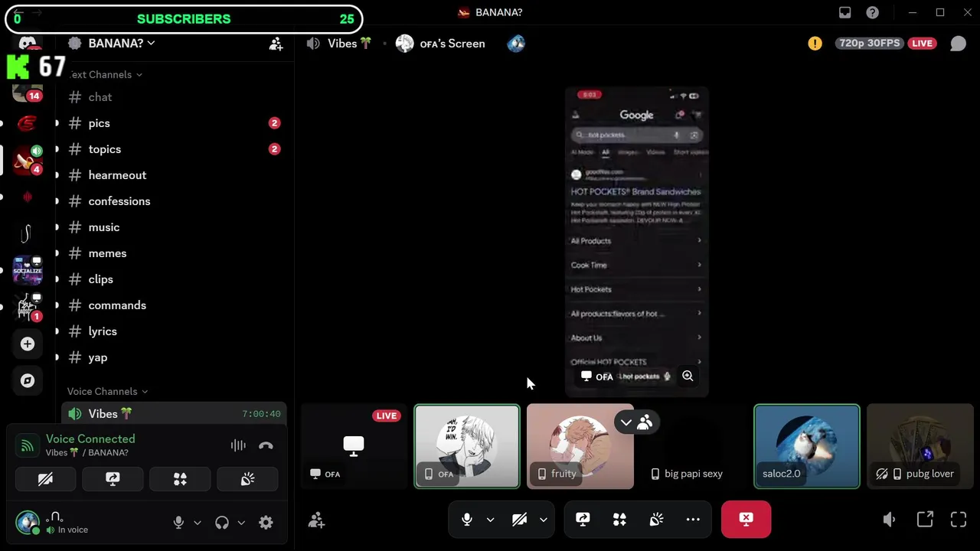The width and height of the screenshot is (980, 551).
Task: Collapse the Text Channels category
Action: pos(105,74)
